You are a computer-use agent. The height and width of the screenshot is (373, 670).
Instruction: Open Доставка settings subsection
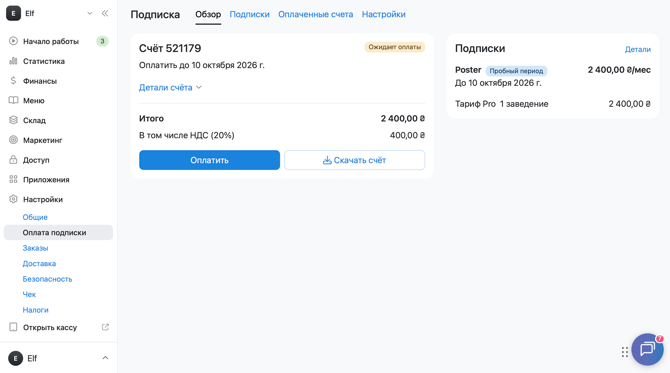pyautogui.click(x=39, y=263)
